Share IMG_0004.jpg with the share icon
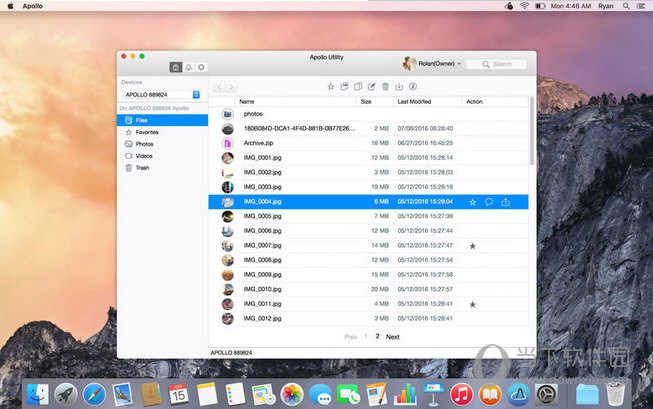 pos(506,202)
